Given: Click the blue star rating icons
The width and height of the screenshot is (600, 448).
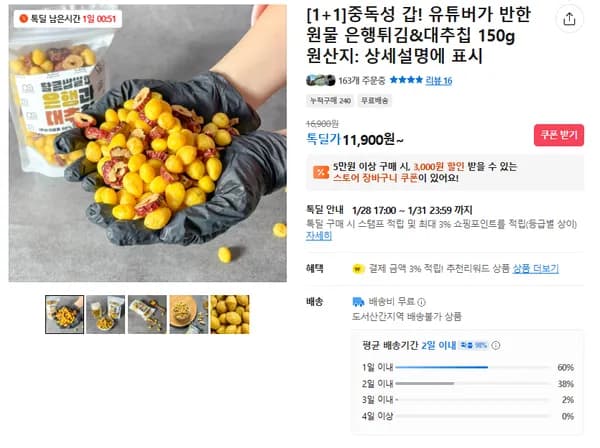Looking at the screenshot, I should pyautogui.click(x=406, y=80).
